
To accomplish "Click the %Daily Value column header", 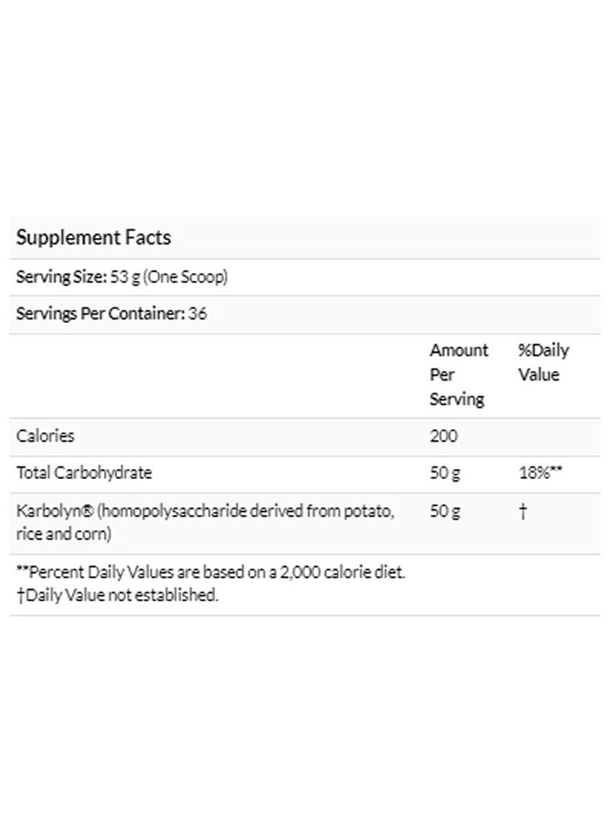I will pyautogui.click(x=544, y=363).
